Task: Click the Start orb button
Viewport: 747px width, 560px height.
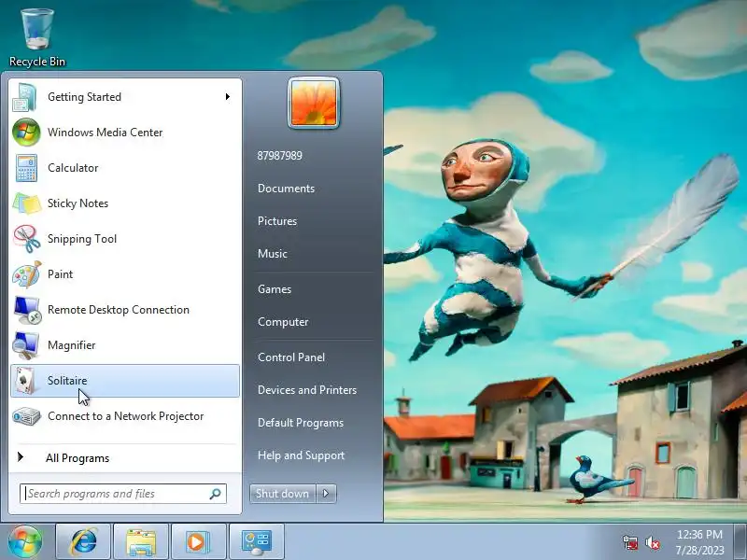Action: [x=25, y=541]
